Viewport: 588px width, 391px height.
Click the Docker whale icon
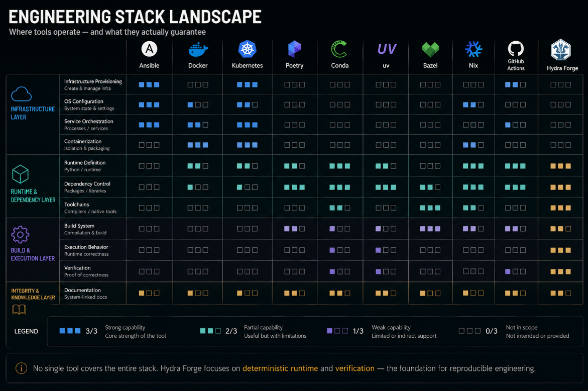[198, 50]
